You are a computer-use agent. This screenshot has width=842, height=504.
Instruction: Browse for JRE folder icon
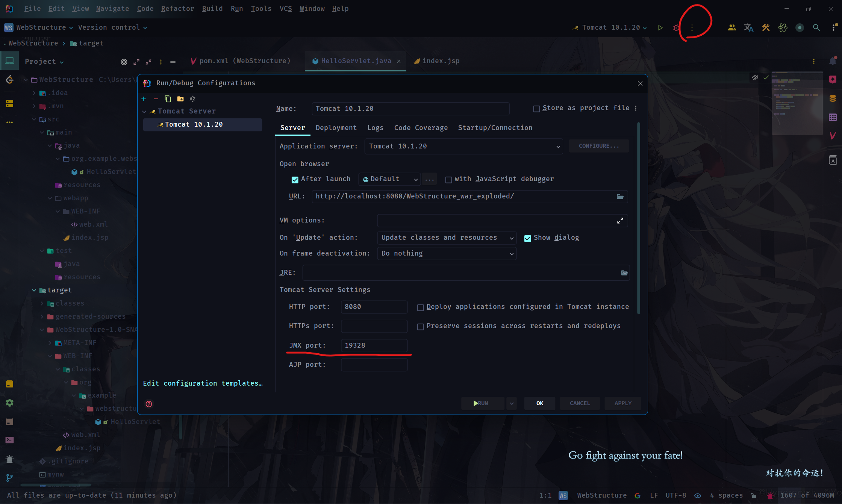tap(624, 273)
